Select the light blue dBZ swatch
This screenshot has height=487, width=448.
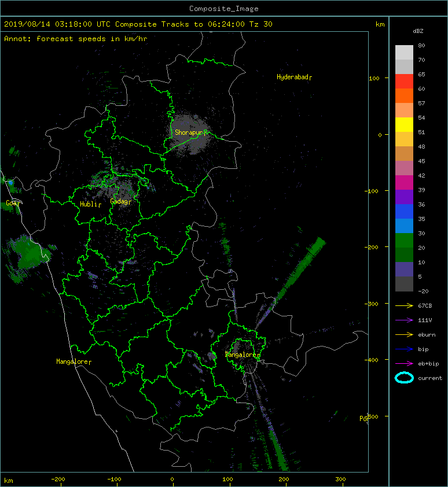[x=404, y=226]
